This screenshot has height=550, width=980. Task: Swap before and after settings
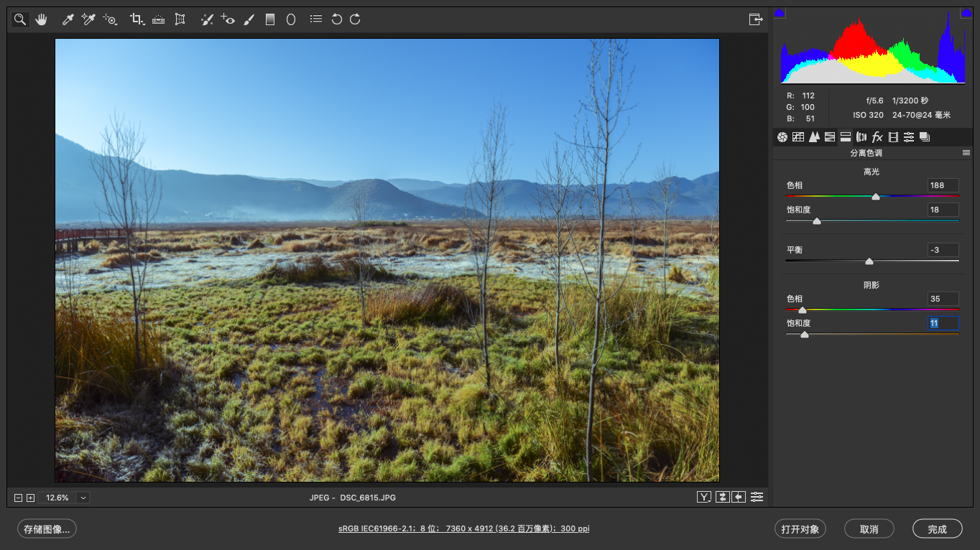click(x=722, y=497)
